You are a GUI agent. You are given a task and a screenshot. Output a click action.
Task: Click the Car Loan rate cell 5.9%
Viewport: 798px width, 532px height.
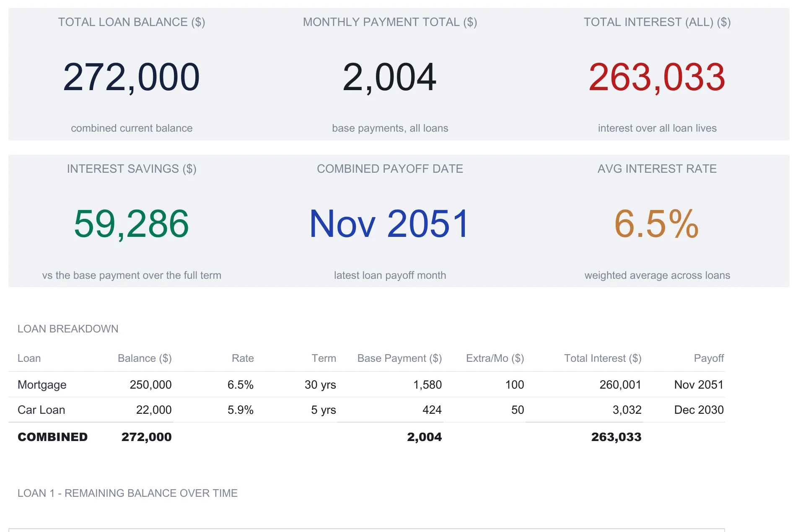[241, 410]
